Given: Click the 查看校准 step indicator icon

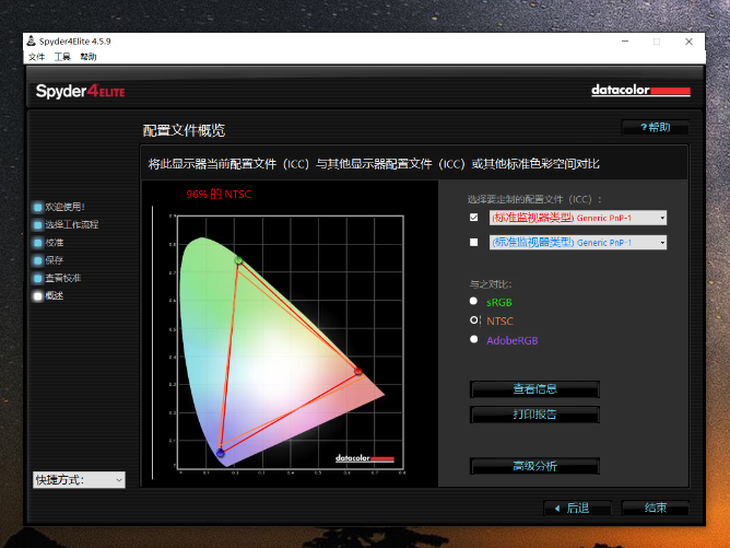Looking at the screenshot, I should pos(38,278).
